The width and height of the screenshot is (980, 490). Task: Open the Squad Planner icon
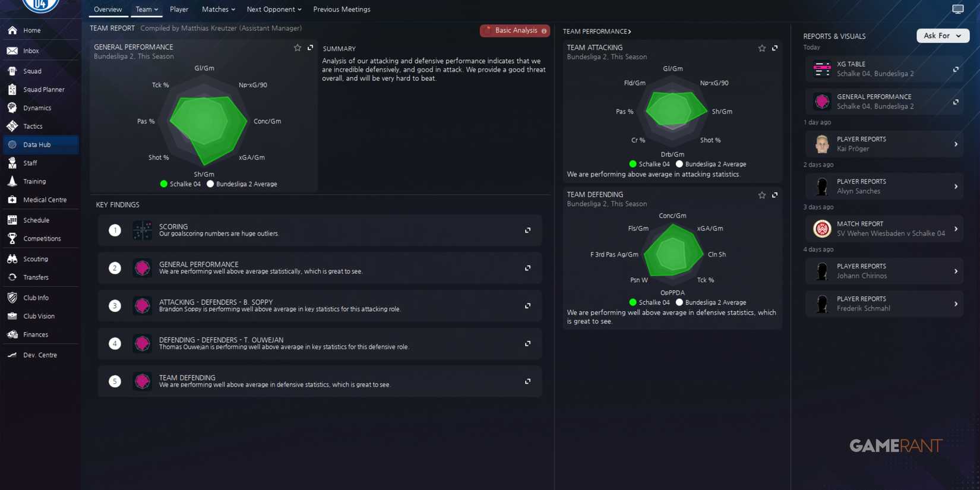click(x=12, y=90)
